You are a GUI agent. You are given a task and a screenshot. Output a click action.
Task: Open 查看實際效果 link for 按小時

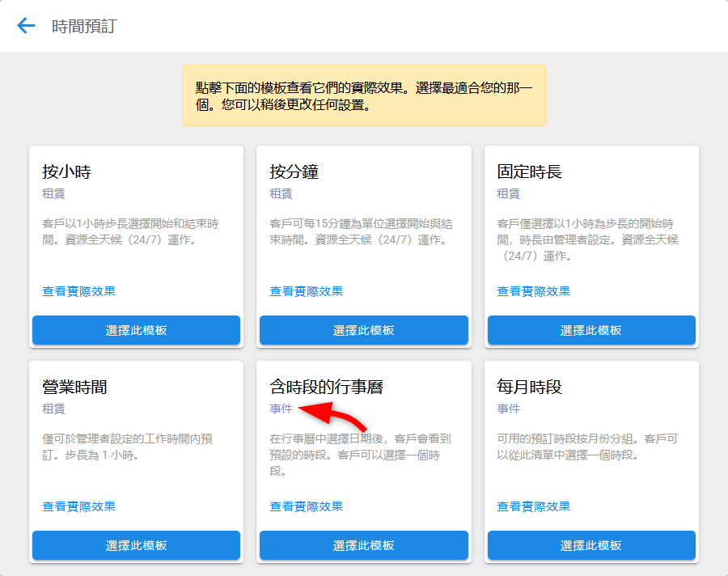pos(78,291)
